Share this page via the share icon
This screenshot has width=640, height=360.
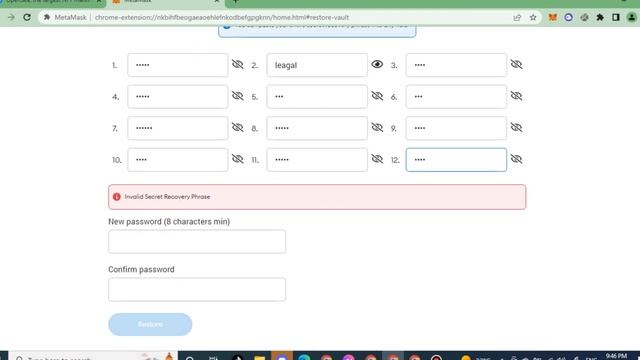(x=518, y=17)
